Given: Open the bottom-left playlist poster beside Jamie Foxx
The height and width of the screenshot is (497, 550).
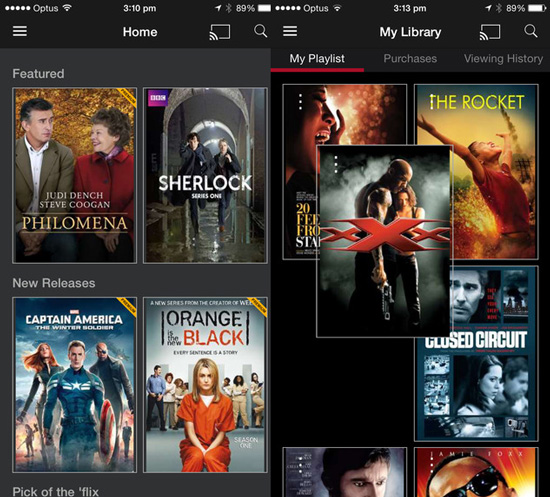Looking at the screenshot, I should [345, 472].
